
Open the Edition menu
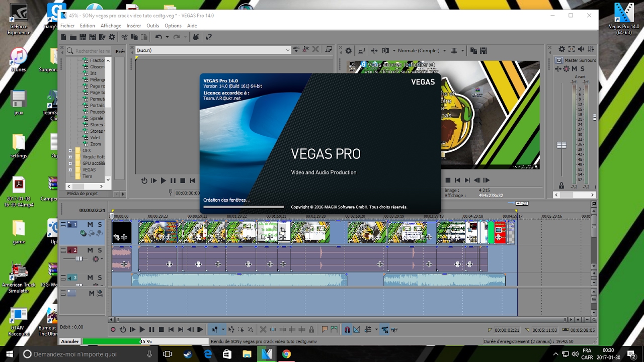tap(87, 26)
